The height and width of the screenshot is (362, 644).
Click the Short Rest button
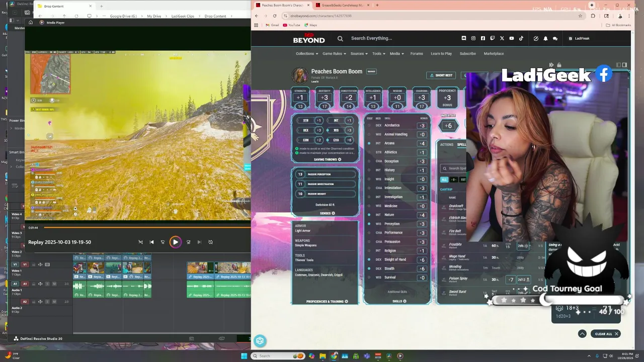(x=441, y=75)
